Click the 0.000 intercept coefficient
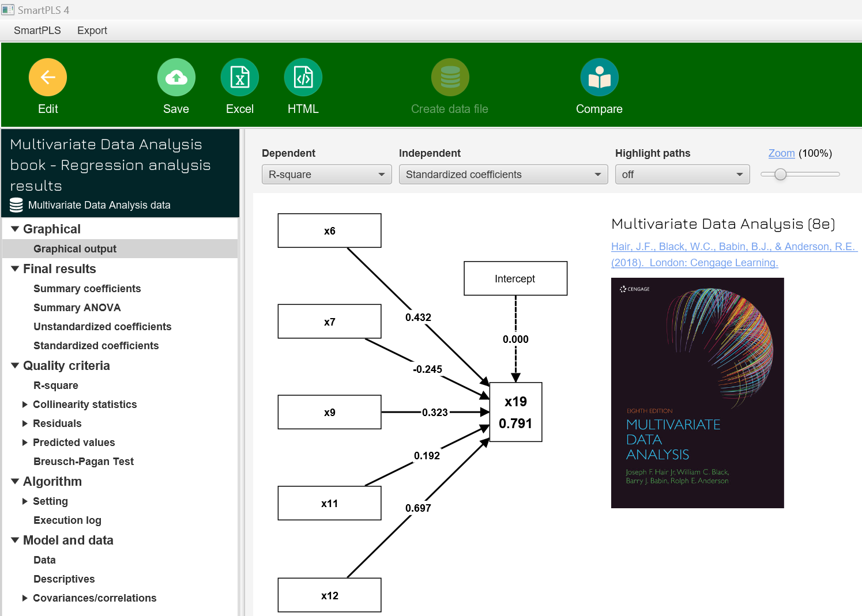The width and height of the screenshot is (862, 616). [x=515, y=339]
